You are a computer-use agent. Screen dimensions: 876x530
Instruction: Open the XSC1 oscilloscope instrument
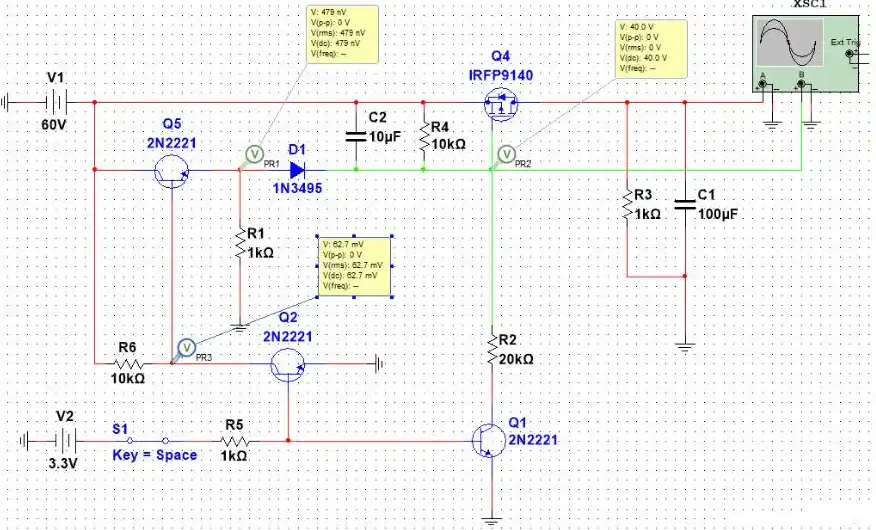tap(806, 54)
